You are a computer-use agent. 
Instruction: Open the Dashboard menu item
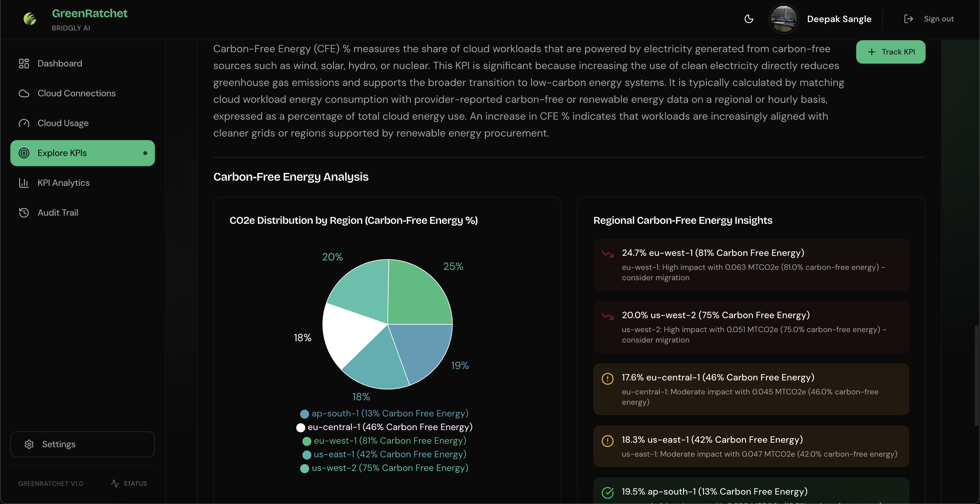click(x=59, y=64)
